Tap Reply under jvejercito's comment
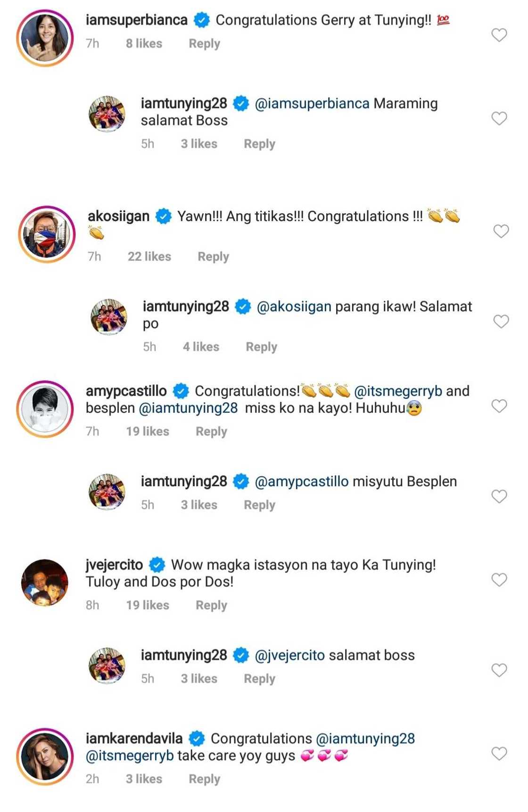This screenshot has width=528, height=812. pyautogui.click(x=211, y=605)
